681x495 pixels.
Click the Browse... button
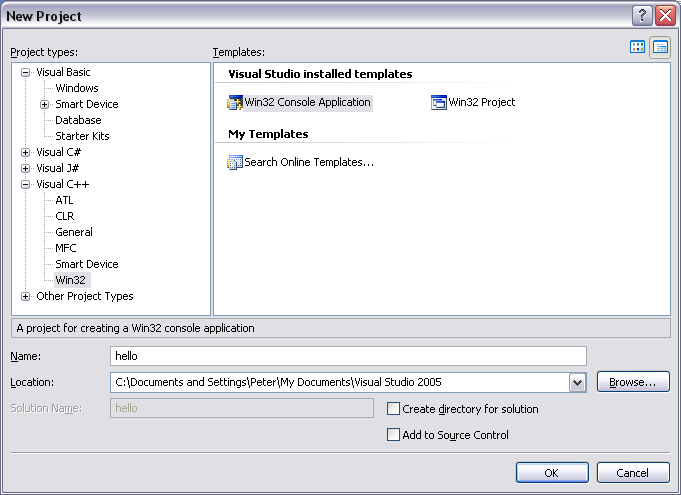click(632, 382)
